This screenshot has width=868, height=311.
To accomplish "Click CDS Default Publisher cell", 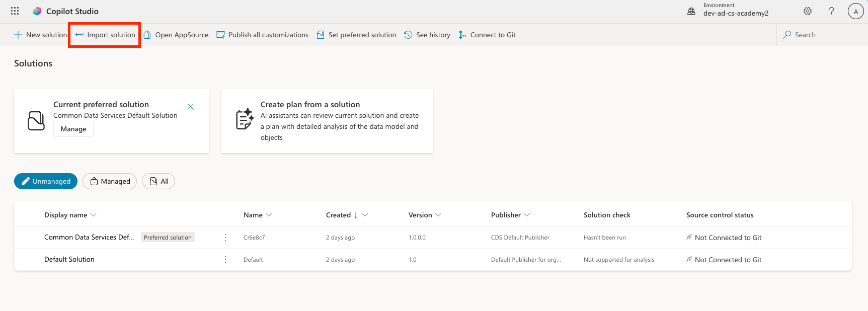I will click(x=520, y=238).
